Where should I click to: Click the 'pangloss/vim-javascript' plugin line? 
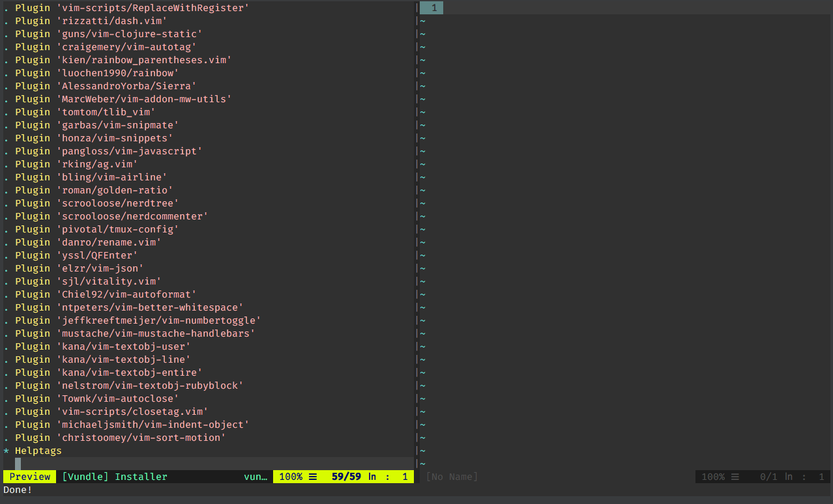click(x=103, y=151)
